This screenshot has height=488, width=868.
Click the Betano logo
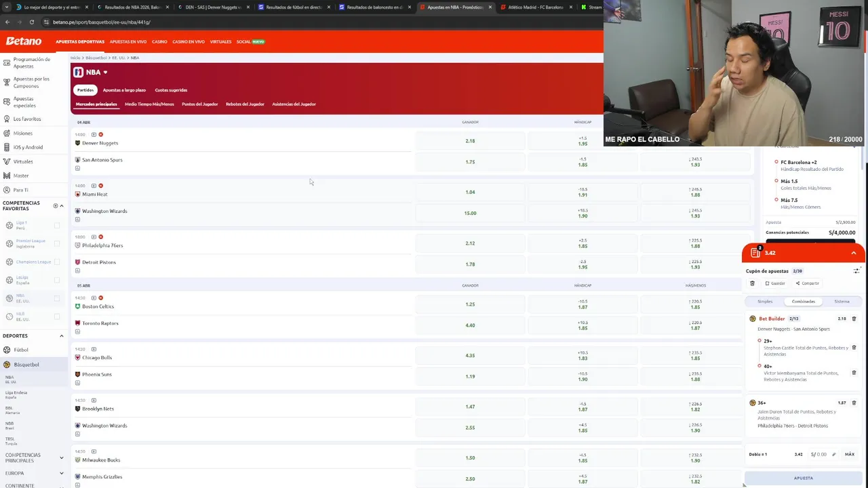24,41
